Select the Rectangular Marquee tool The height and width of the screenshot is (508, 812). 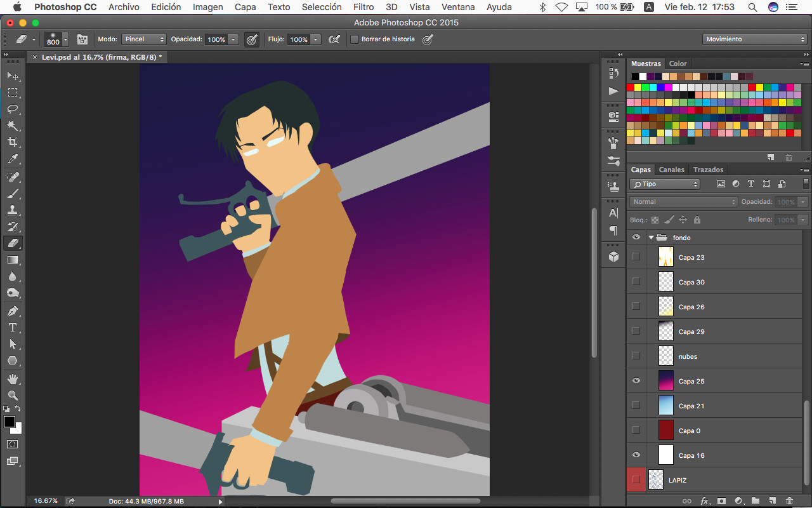[13, 92]
